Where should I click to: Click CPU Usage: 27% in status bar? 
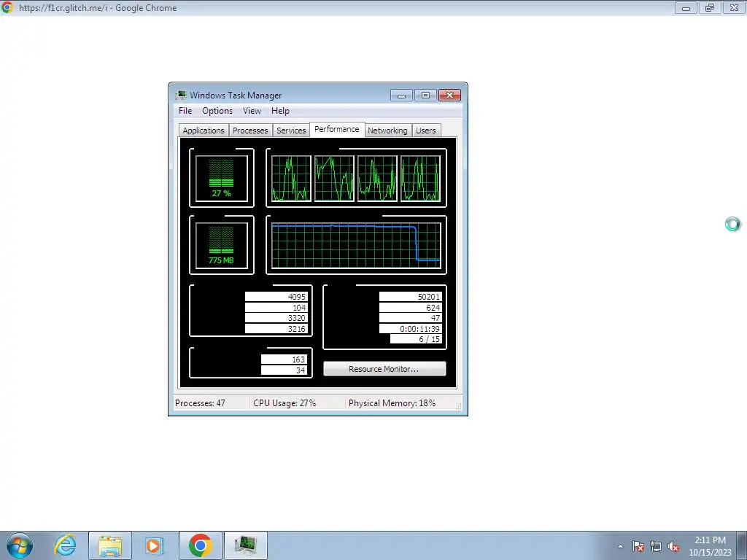[x=285, y=402]
